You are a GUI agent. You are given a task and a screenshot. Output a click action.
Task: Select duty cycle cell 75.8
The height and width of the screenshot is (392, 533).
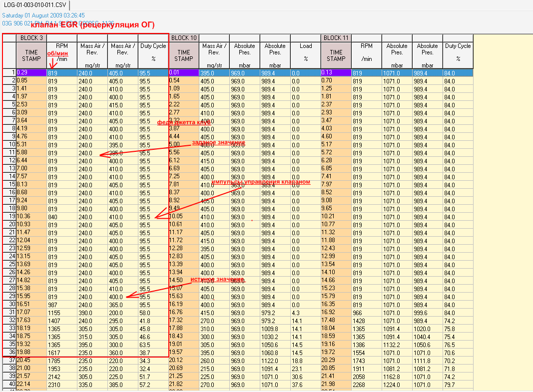coord(458,329)
